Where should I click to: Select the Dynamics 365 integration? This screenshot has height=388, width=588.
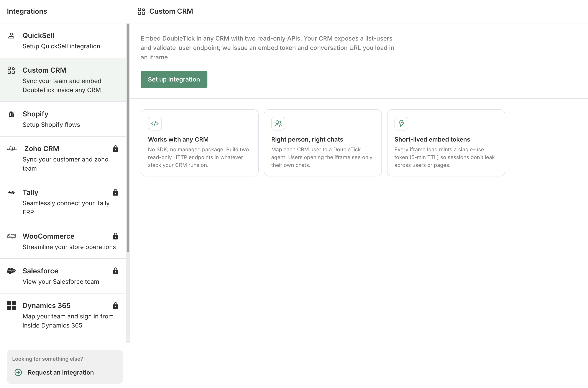coord(63,315)
